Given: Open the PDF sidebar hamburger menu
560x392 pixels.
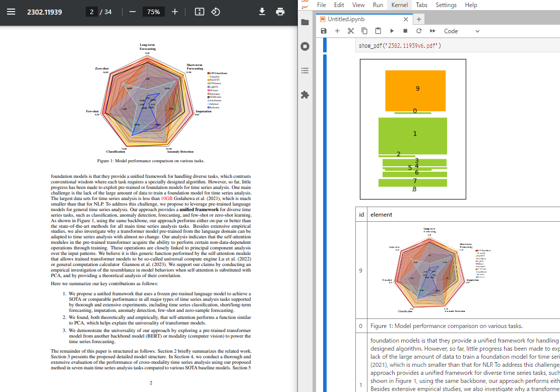Looking at the screenshot, I should pyautogui.click(x=11, y=12).
